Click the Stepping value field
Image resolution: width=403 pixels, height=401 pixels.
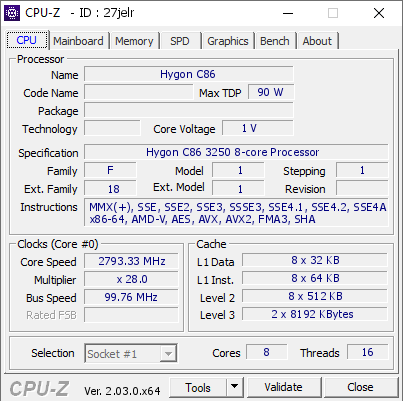tap(362, 170)
